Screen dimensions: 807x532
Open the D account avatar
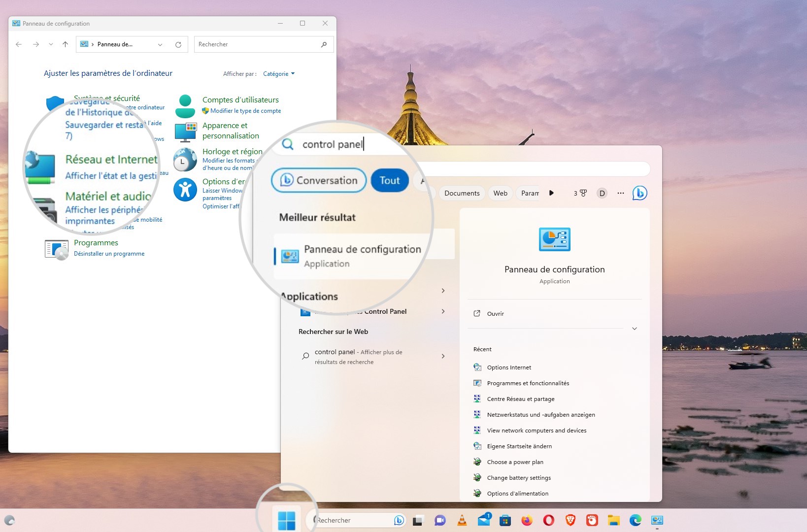click(602, 193)
